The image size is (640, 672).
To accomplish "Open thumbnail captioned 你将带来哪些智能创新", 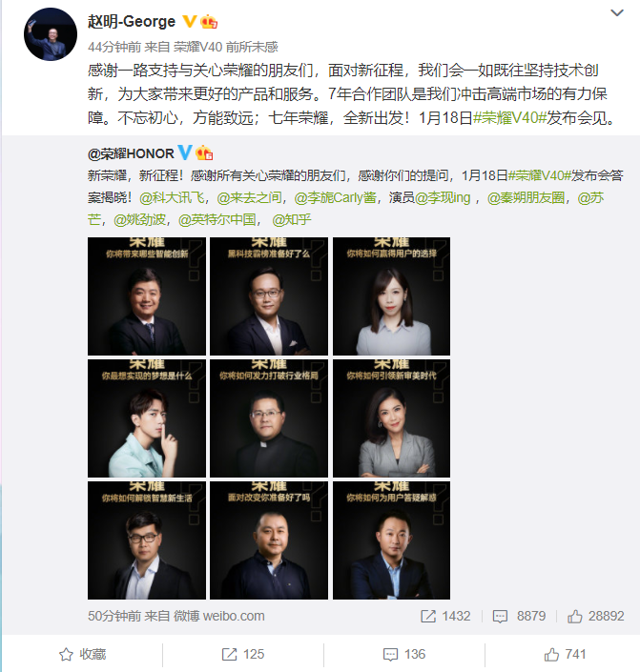I will coord(147,296).
